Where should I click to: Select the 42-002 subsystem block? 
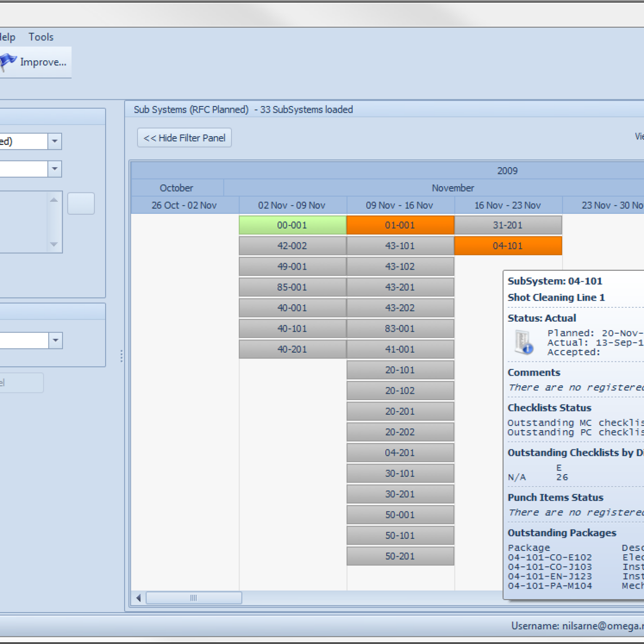[x=292, y=246]
